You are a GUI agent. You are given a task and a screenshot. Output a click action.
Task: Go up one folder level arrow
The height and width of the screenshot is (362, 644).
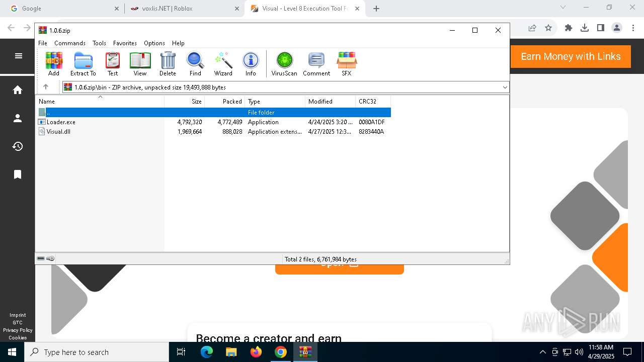point(46,87)
